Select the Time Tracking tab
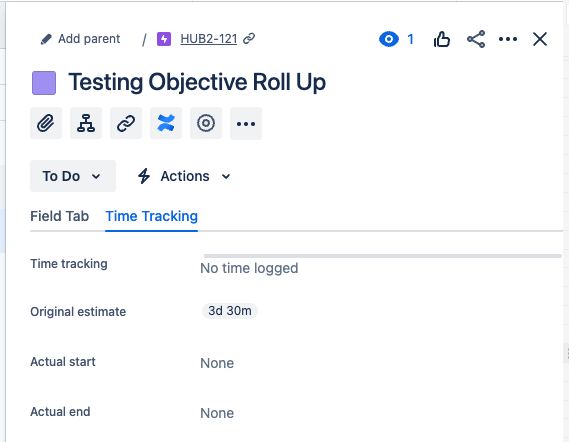This screenshot has height=442, width=569. [151, 216]
